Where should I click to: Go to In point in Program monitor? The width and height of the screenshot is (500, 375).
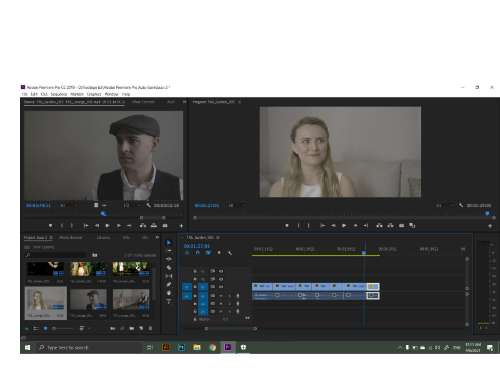[322, 226]
